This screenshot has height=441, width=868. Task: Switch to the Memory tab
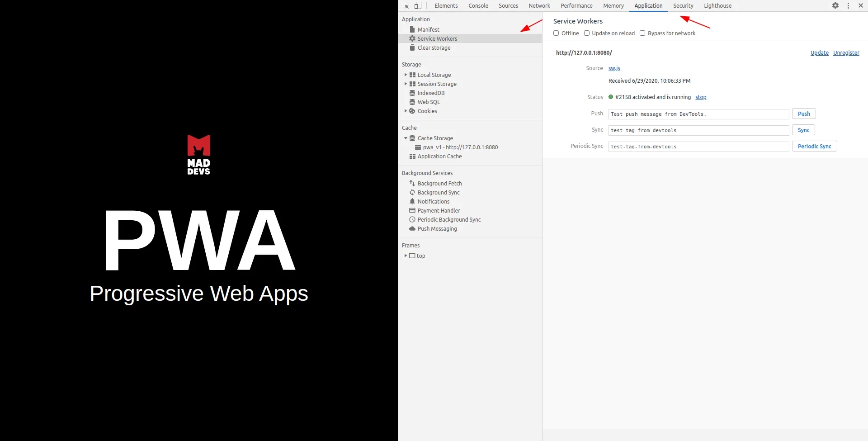[x=613, y=6]
